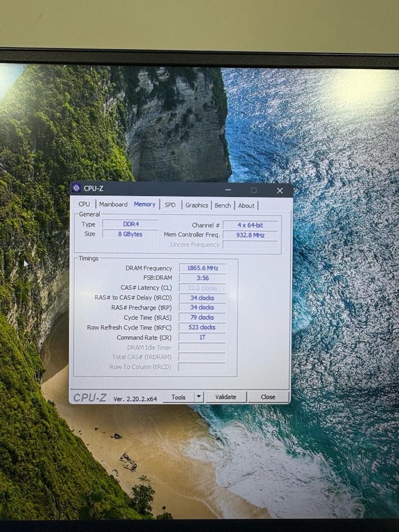Click the CAS# Latency value field
The width and height of the screenshot is (399, 532).
(203, 288)
